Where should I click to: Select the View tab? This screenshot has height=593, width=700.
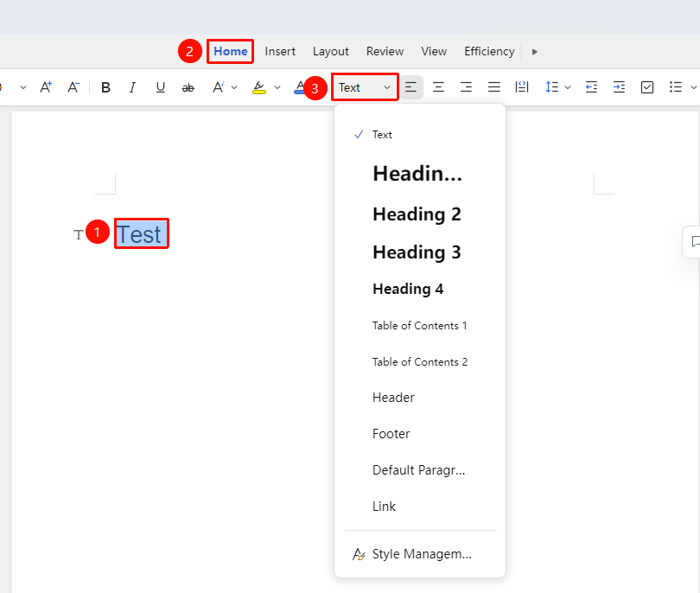(434, 51)
